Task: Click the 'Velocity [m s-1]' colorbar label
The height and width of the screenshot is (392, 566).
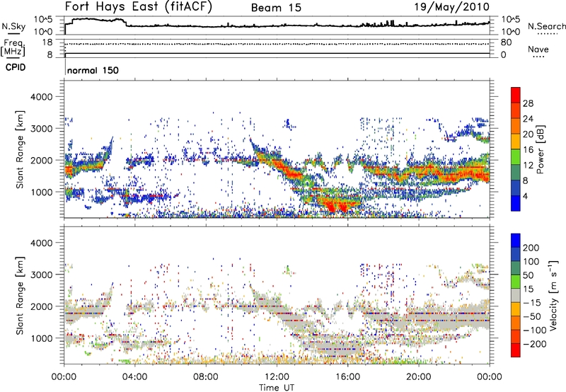Action: pos(553,295)
